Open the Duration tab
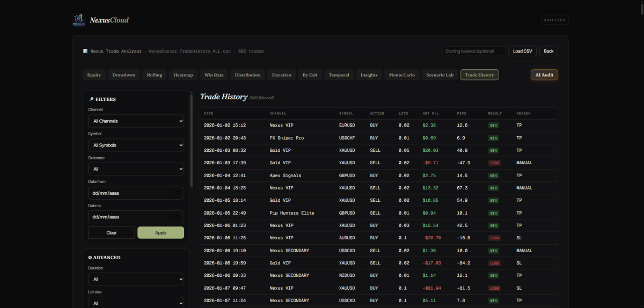Viewport: 644px width, 308px height. click(282, 75)
